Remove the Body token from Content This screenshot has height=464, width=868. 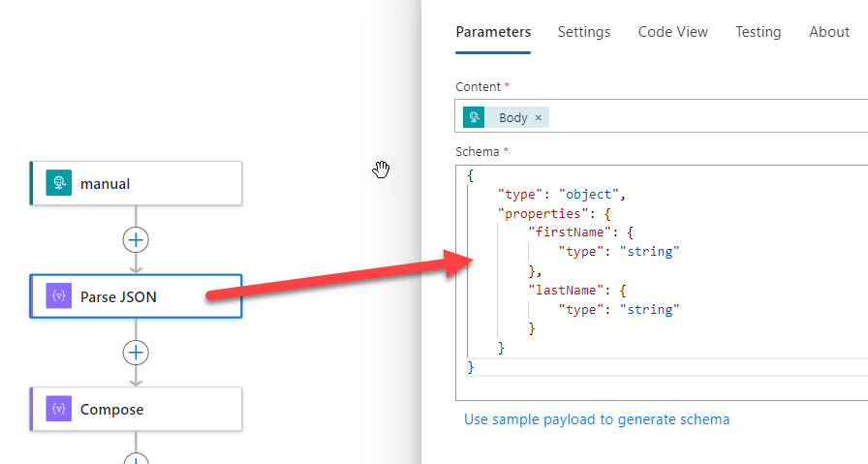click(x=538, y=118)
